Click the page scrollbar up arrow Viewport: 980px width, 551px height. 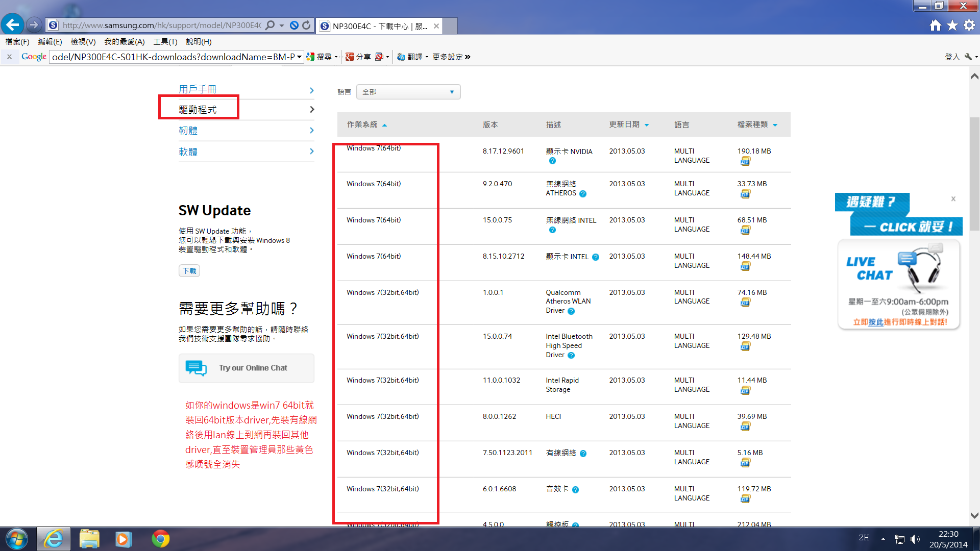pos(974,76)
